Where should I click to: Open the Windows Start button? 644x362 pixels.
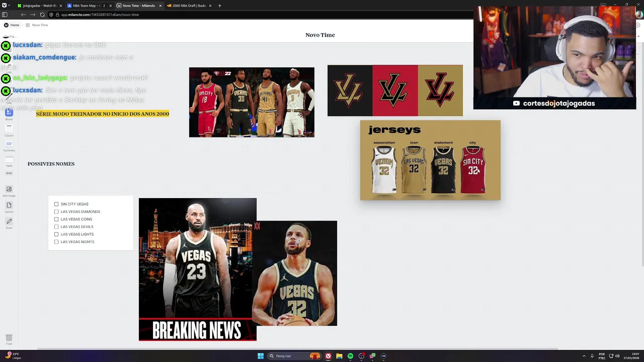[x=261, y=356]
